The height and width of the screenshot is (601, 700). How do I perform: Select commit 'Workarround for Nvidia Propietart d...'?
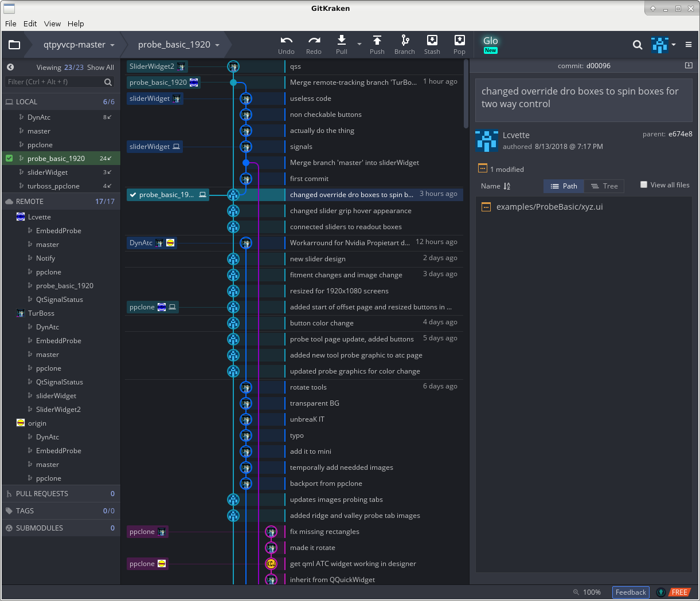[350, 243]
